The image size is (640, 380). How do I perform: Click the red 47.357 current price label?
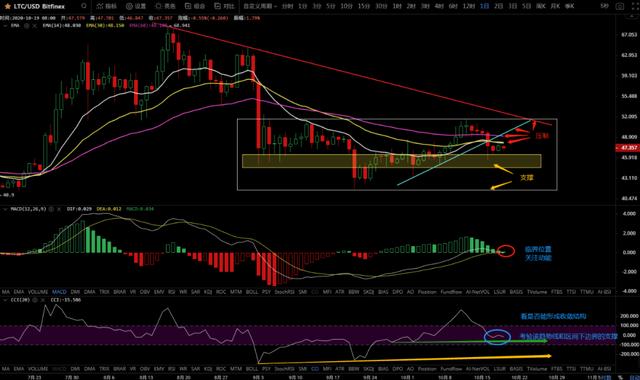tap(627, 148)
